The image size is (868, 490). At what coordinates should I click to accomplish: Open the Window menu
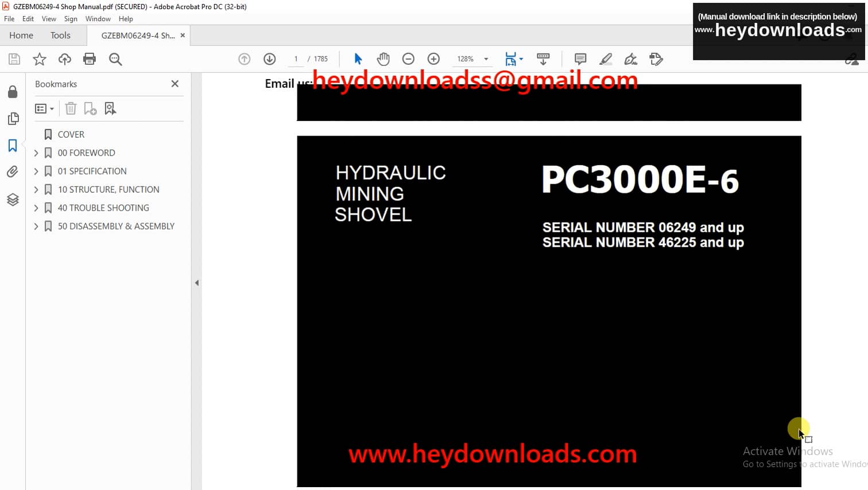pos(98,19)
